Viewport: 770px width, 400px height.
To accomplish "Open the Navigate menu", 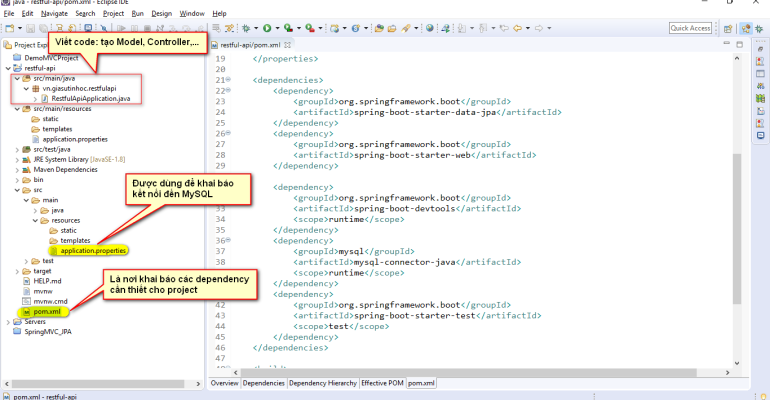I will pyautogui.click(x=54, y=13).
